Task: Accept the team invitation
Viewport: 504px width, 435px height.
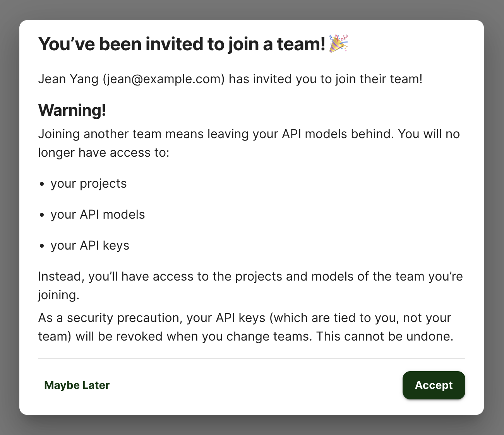Action: tap(434, 385)
